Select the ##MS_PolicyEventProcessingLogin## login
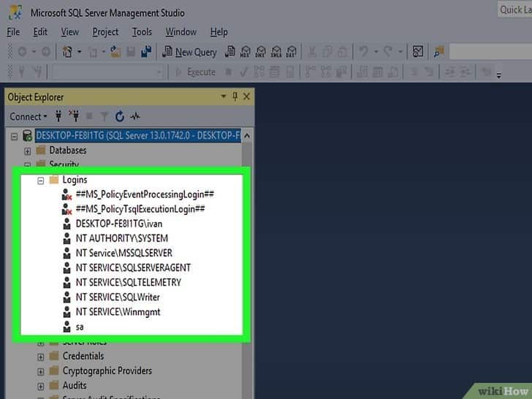The height and width of the screenshot is (399, 532). coord(145,194)
